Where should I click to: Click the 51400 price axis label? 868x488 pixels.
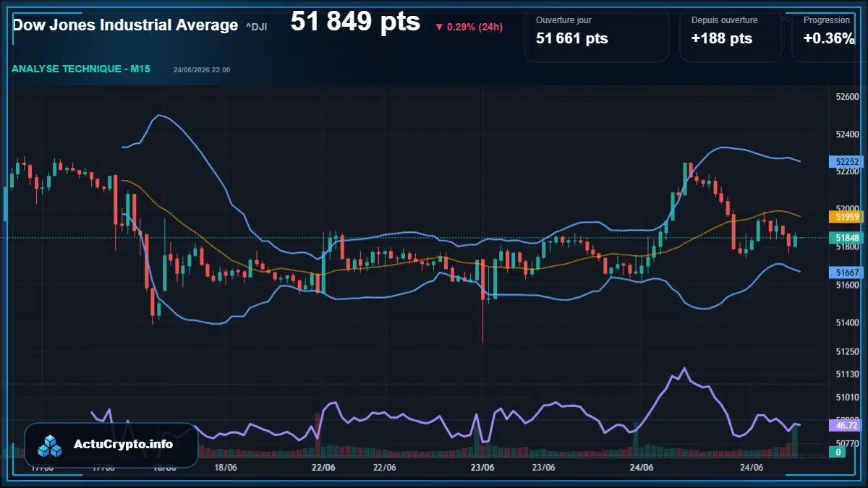846,322
